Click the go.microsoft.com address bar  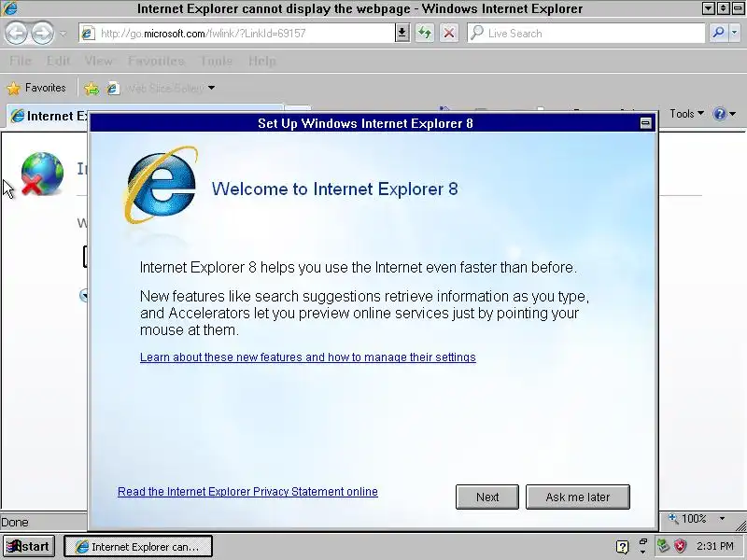coord(238,34)
